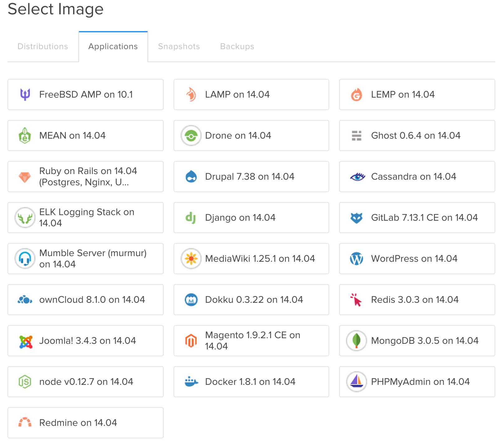The image size is (504, 447).
Task: Click the GitLab fox icon
Action: (357, 218)
